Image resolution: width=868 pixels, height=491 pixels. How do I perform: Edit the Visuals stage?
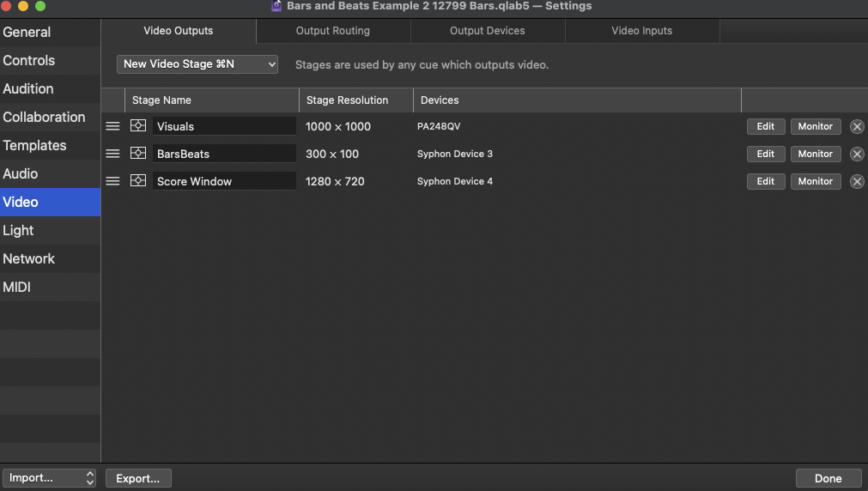765,126
